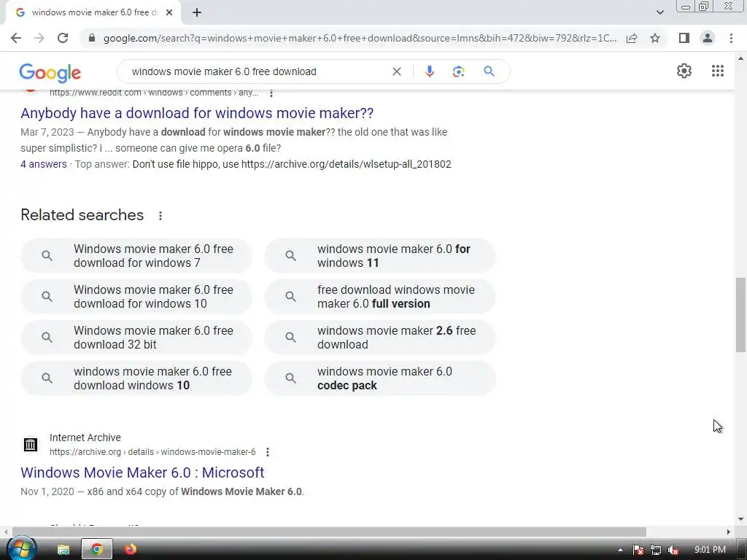The height and width of the screenshot is (560, 747).
Task: Open the Chrome side panel
Action: (684, 38)
